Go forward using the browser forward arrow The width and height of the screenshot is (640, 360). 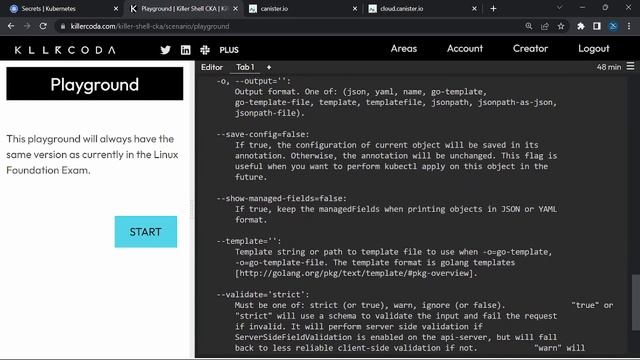pos(27,26)
